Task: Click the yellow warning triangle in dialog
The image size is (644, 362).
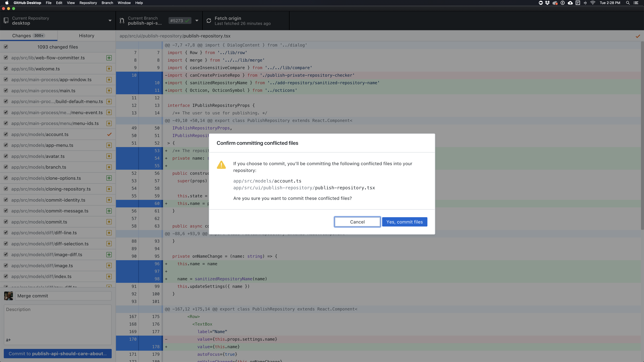Action: click(x=221, y=165)
